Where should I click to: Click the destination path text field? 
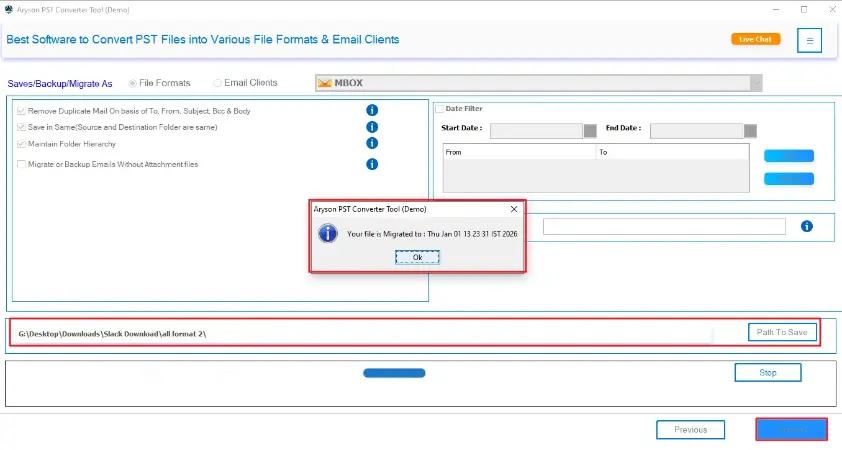[x=362, y=334]
